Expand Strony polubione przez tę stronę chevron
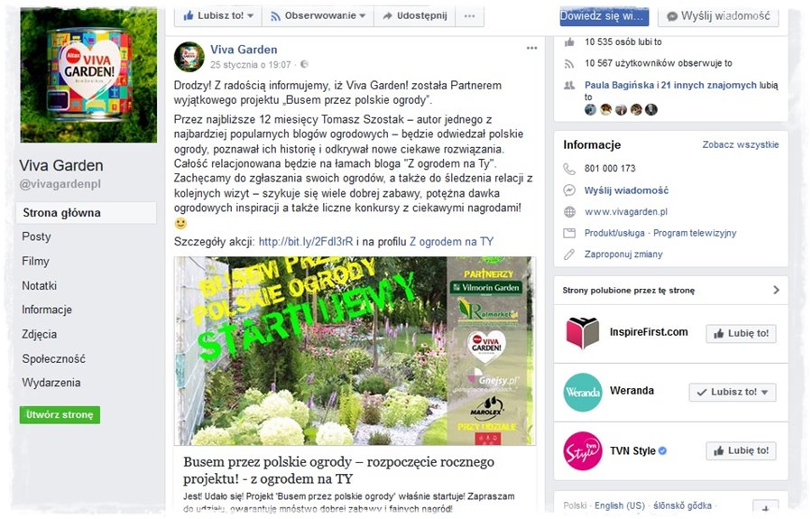 [776, 290]
